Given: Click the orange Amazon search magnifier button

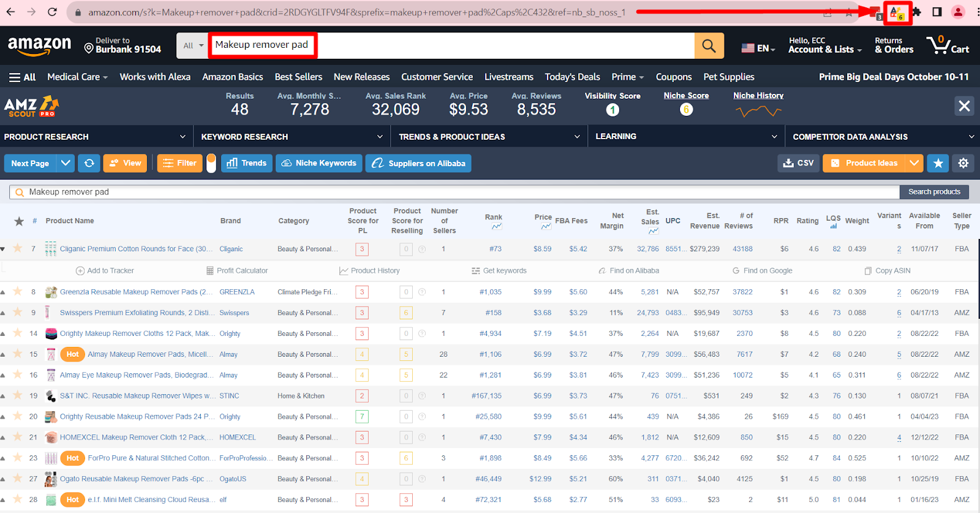Looking at the screenshot, I should pyautogui.click(x=709, y=45).
